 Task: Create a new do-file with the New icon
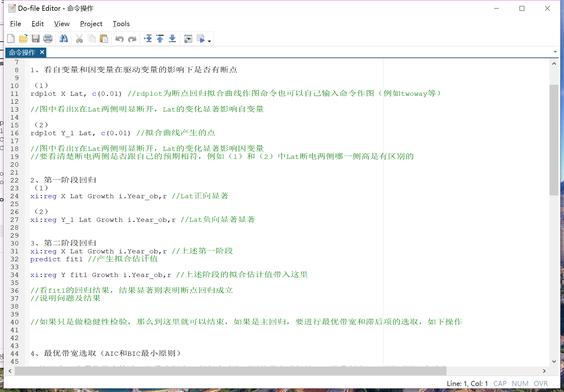(11, 38)
